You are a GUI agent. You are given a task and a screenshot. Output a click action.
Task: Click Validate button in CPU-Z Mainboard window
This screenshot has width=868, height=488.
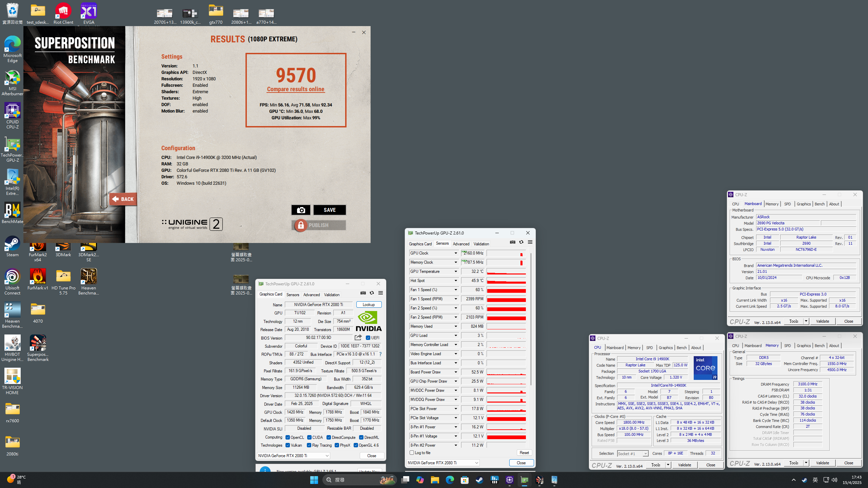point(823,321)
